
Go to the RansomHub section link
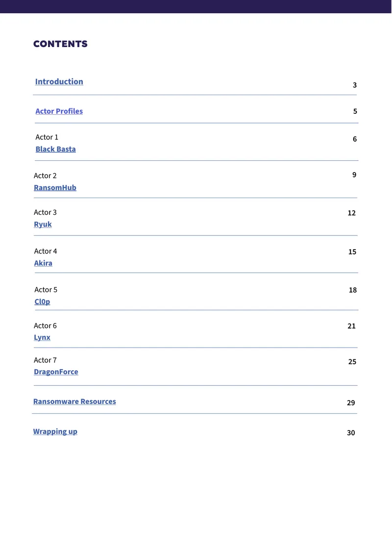point(55,188)
